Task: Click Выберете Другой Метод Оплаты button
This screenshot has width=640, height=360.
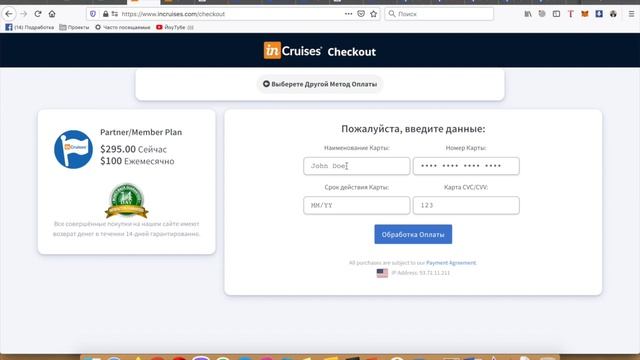Action: (320, 84)
